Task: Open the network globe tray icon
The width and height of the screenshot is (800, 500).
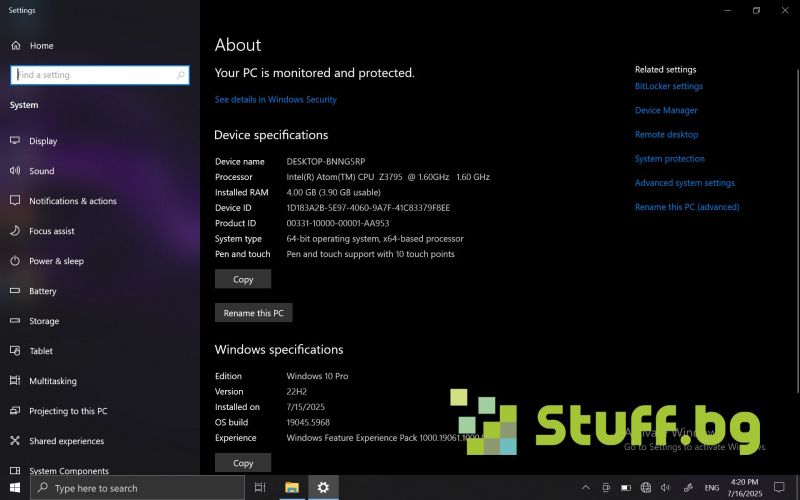Action: click(x=646, y=488)
